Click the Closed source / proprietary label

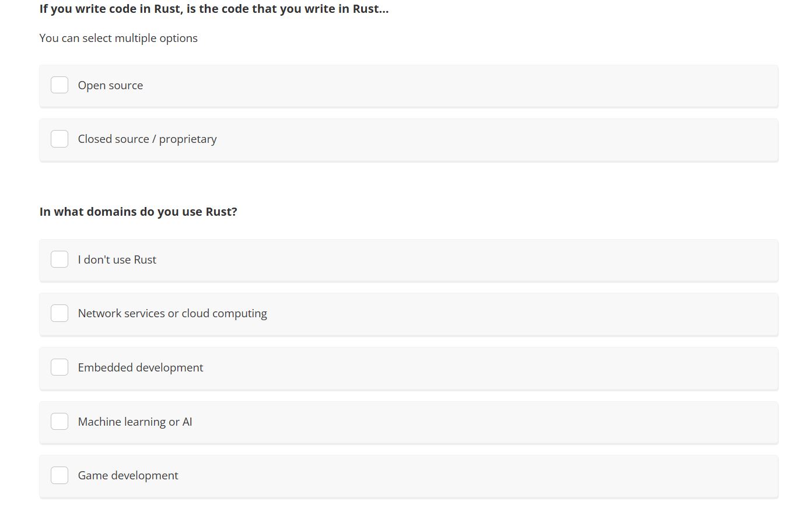coord(147,139)
